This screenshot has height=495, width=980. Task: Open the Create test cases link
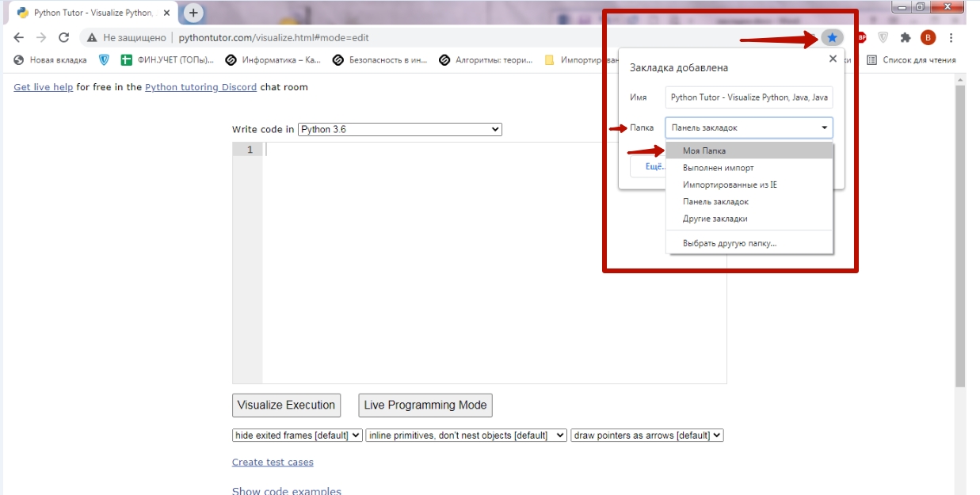[273, 462]
